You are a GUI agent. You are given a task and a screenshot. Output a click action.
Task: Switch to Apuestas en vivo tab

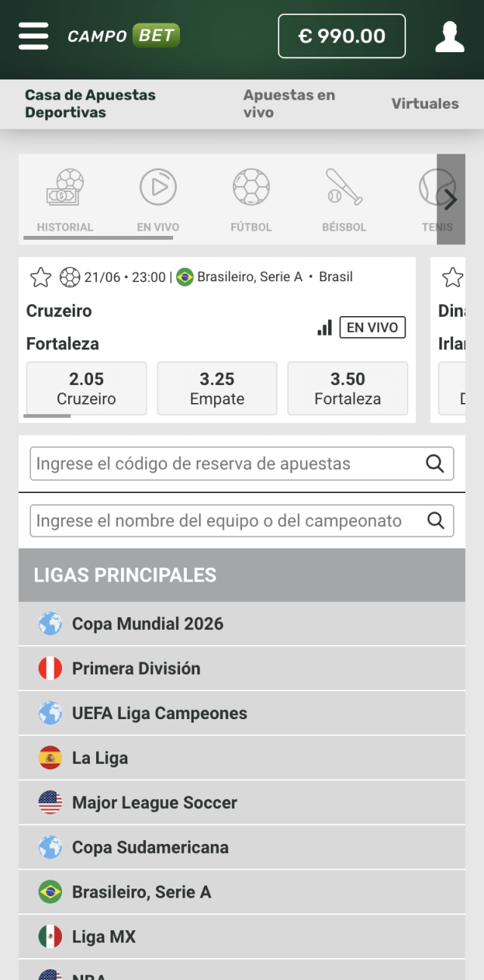(289, 104)
